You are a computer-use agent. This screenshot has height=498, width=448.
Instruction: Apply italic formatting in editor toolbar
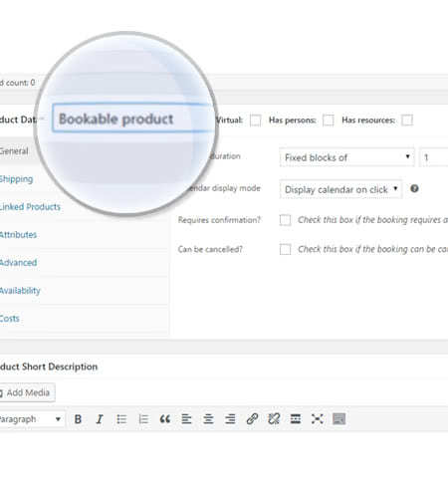pos(100,419)
